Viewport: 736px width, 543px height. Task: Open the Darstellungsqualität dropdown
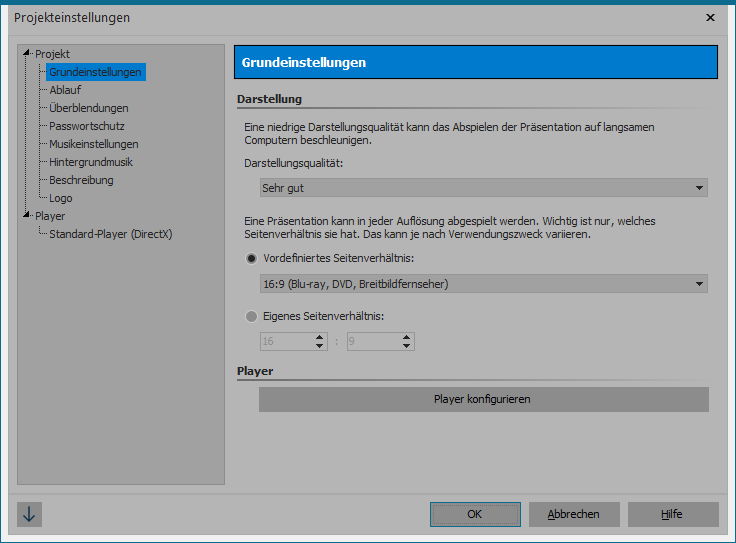pyautogui.click(x=483, y=188)
